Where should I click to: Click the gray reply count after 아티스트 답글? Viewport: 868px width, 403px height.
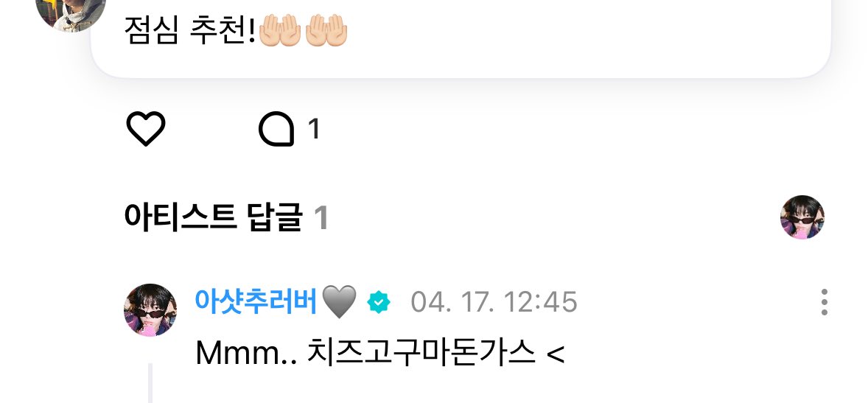(321, 218)
